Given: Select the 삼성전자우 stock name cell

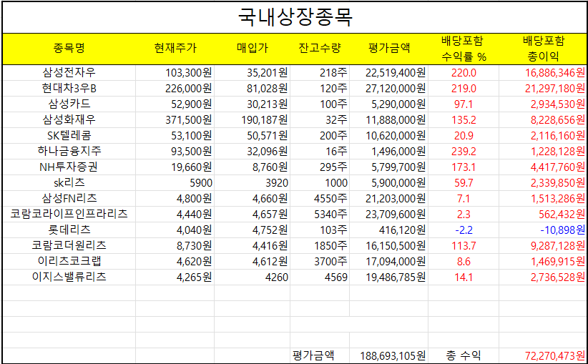Looking at the screenshot, I should pos(69,72).
